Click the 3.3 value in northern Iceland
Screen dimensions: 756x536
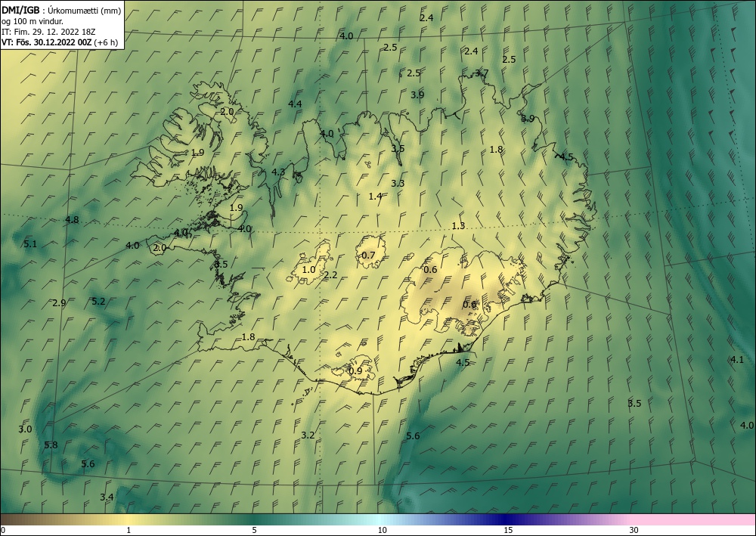pos(398,183)
